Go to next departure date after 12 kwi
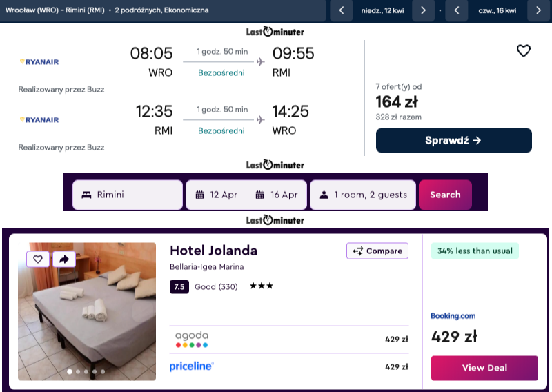Image resolution: width=552 pixels, height=392 pixels. [423, 10]
